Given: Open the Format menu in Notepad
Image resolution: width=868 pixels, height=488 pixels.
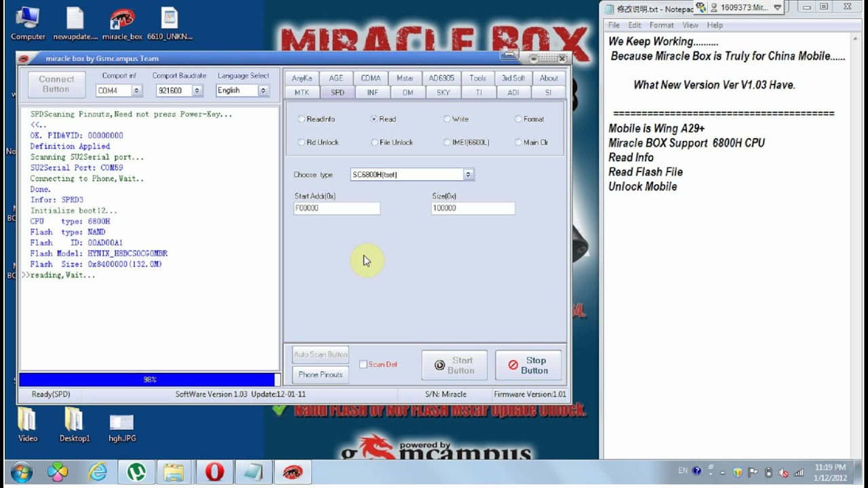Looking at the screenshot, I should (x=661, y=25).
